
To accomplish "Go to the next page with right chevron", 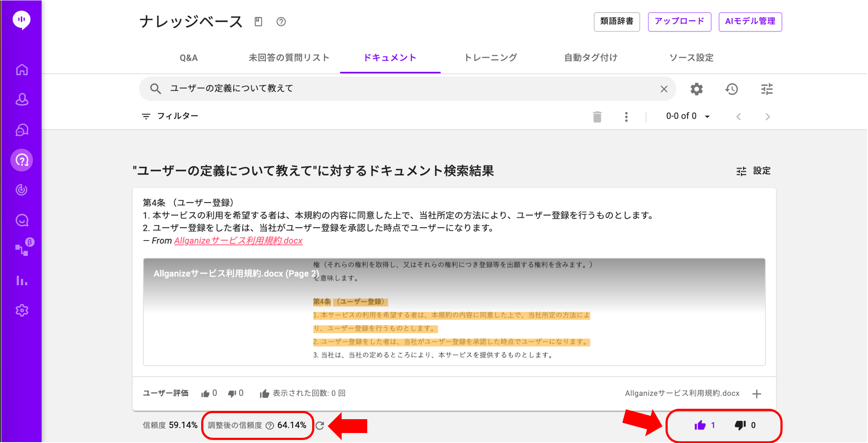I will tap(767, 117).
